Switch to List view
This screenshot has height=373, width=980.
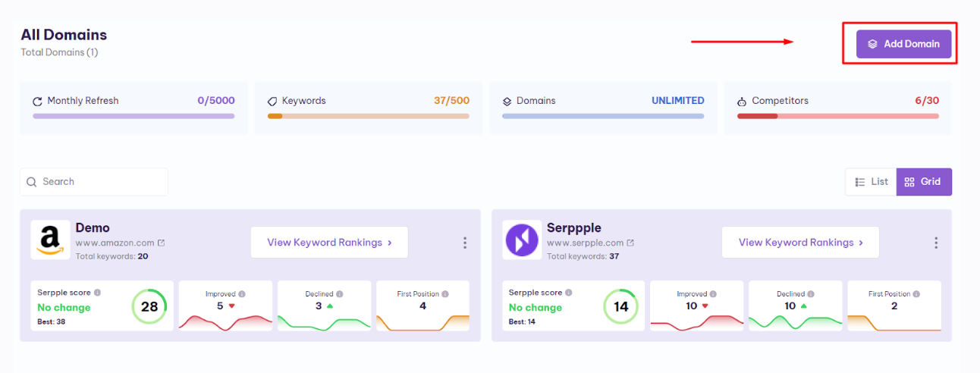pos(871,182)
